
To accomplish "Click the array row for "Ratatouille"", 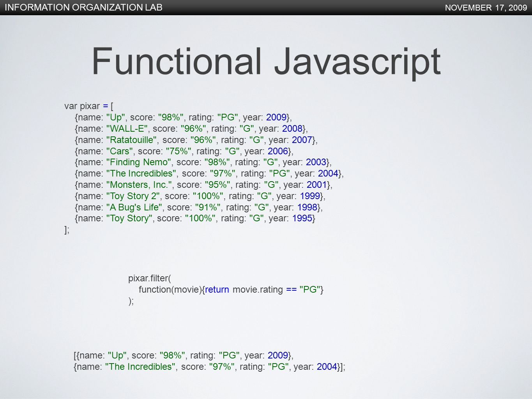I will point(196,139).
